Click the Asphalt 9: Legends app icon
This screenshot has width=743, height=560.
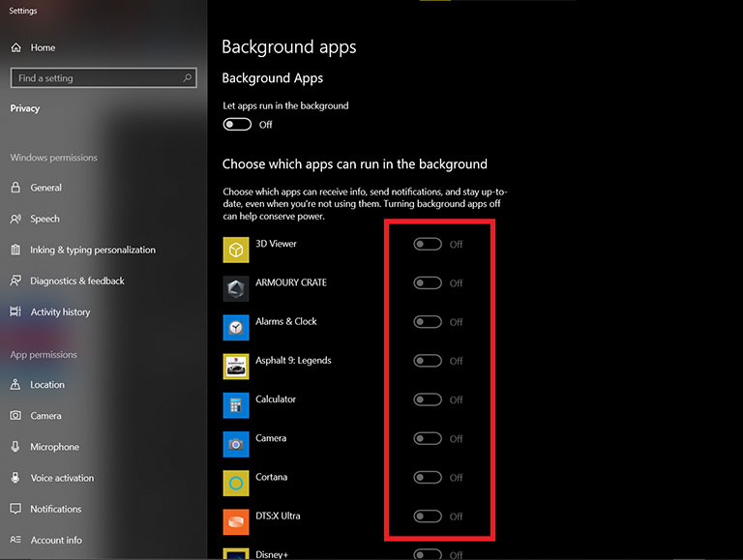tap(236, 367)
